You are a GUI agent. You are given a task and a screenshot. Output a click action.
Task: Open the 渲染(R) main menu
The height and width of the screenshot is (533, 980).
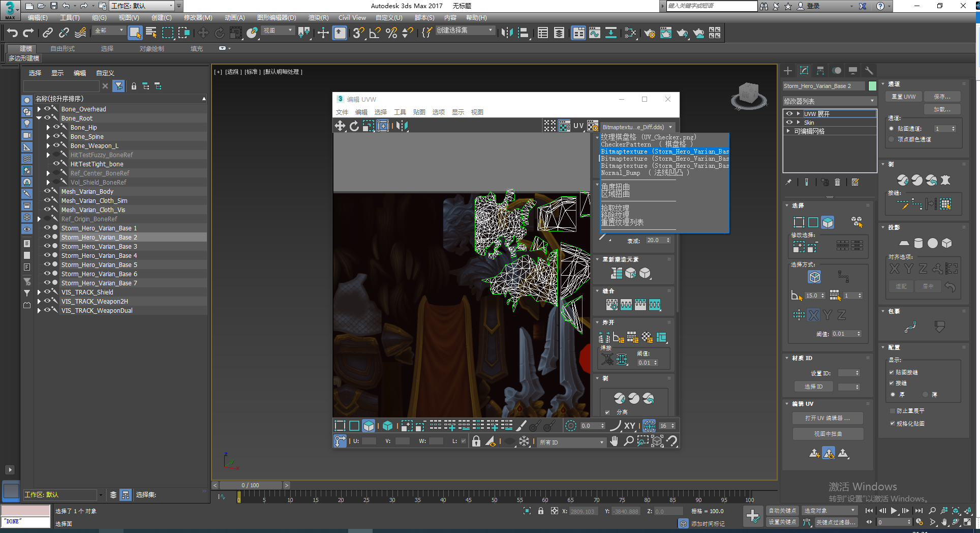coord(318,17)
